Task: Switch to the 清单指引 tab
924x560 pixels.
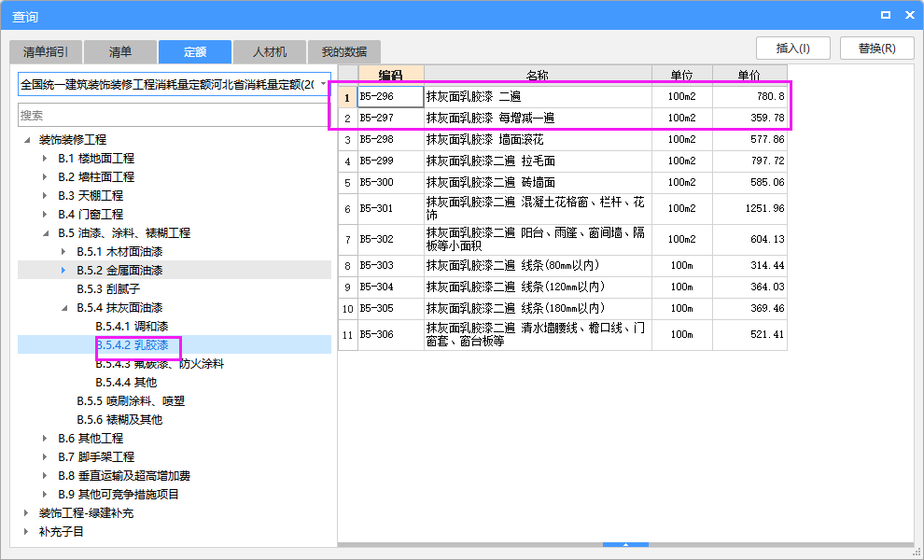Action: [x=46, y=52]
